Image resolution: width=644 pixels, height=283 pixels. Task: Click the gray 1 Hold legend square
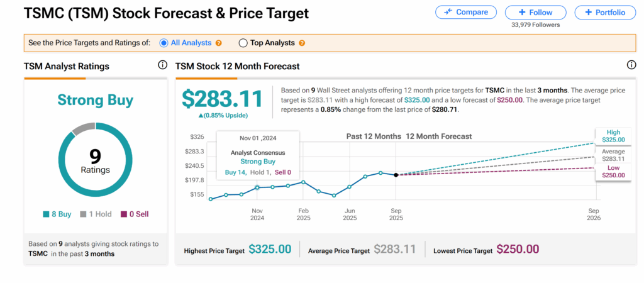click(x=82, y=214)
